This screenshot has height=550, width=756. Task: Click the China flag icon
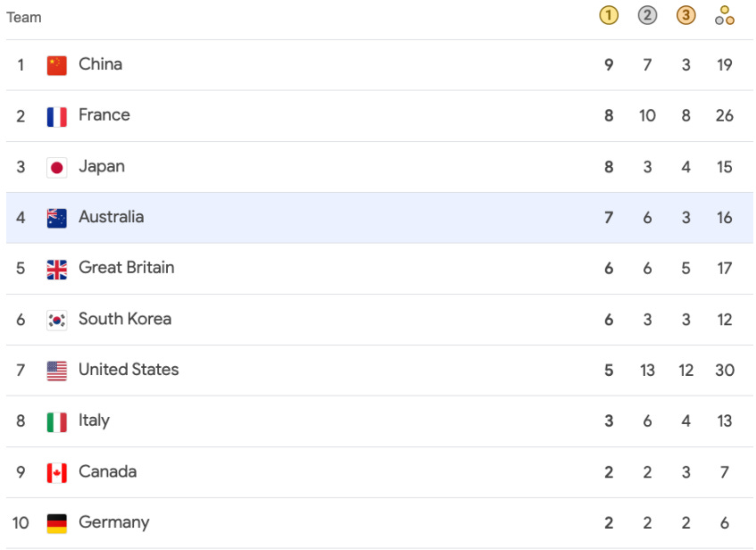click(57, 65)
